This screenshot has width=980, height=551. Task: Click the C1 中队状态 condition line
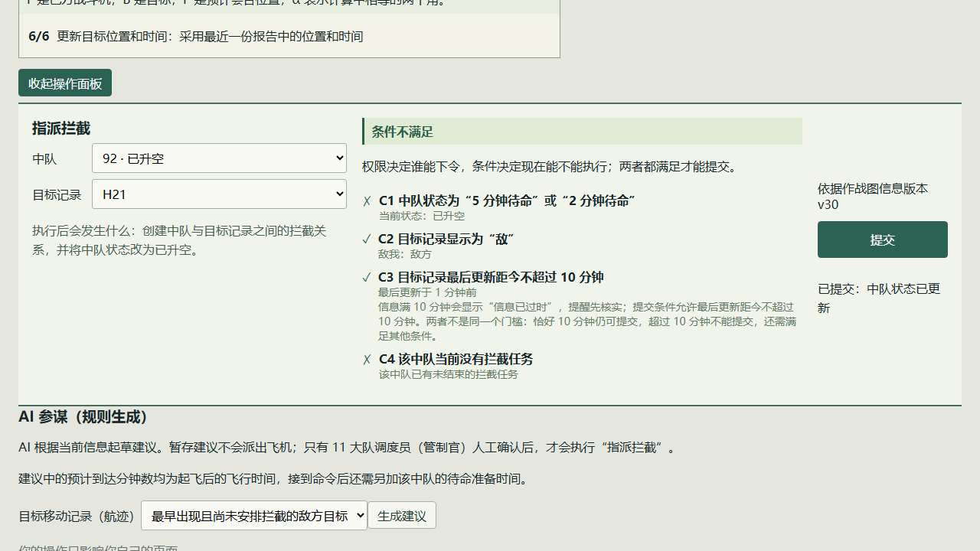point(507,201)
